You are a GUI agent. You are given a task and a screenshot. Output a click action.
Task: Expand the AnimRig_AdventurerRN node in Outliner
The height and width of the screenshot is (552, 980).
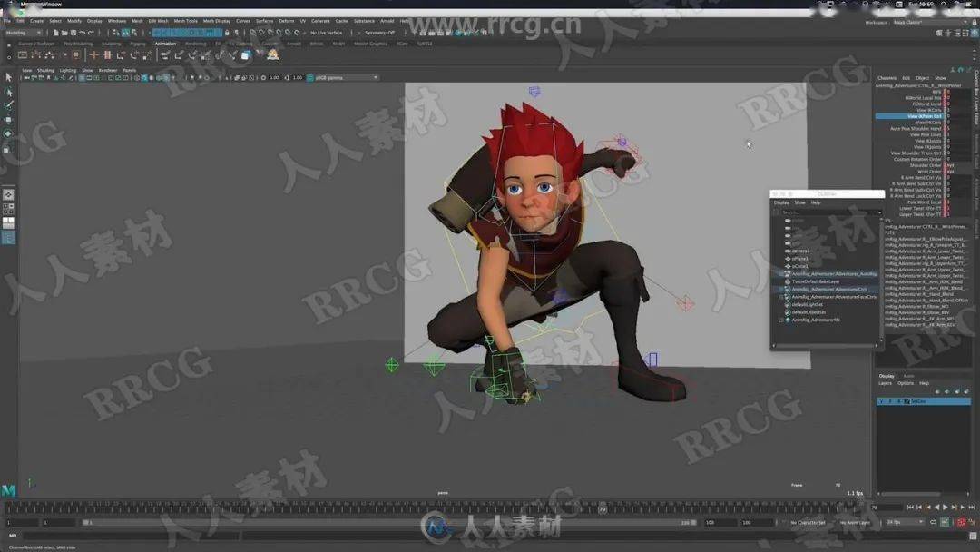[x=781, y=320]
